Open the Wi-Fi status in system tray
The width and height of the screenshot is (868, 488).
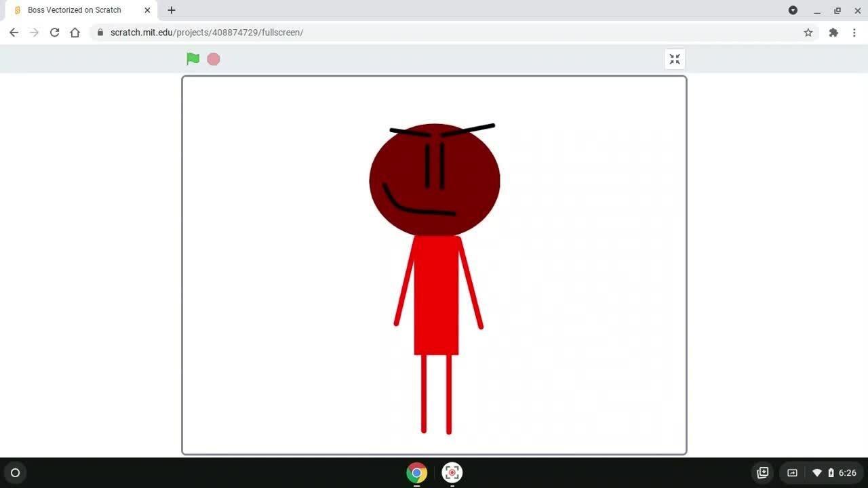tap(817, 473)
